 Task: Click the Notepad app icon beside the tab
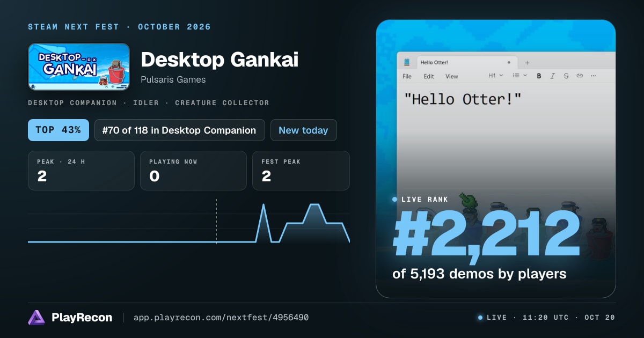point(406,62)
